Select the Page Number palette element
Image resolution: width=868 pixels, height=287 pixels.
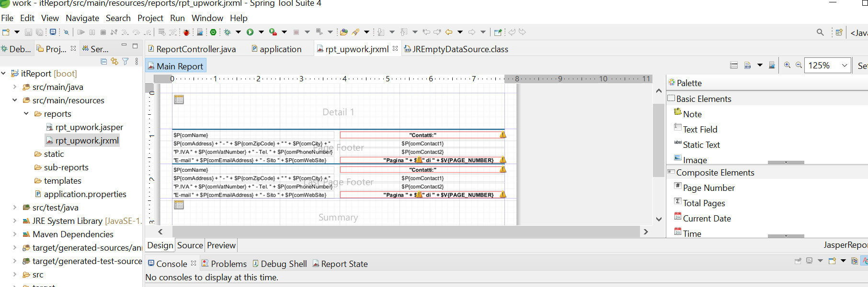click(704, 188)
